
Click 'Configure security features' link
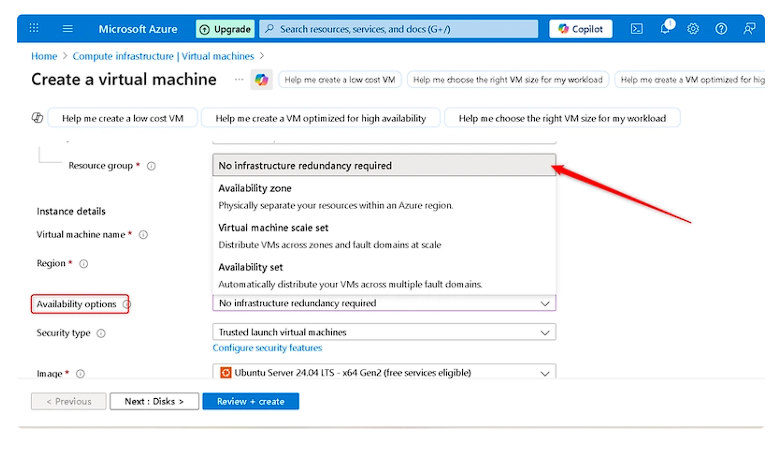[267, 348]
